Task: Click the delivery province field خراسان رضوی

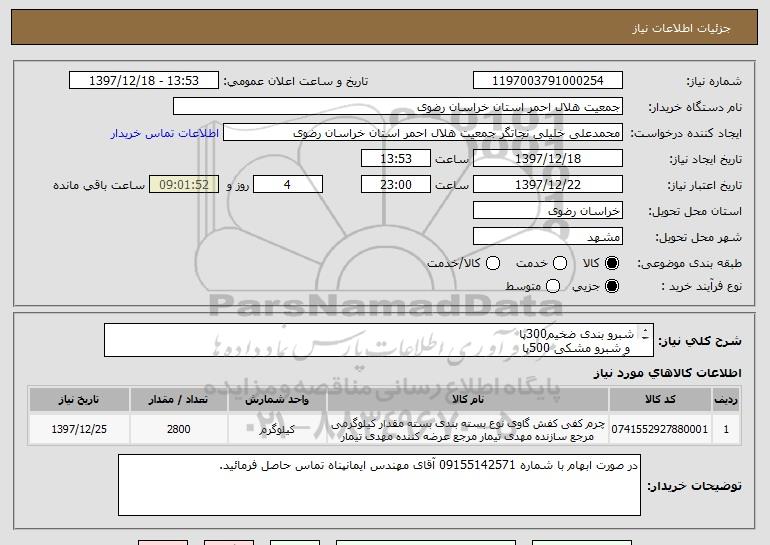Action: click(x=548, y=211)
